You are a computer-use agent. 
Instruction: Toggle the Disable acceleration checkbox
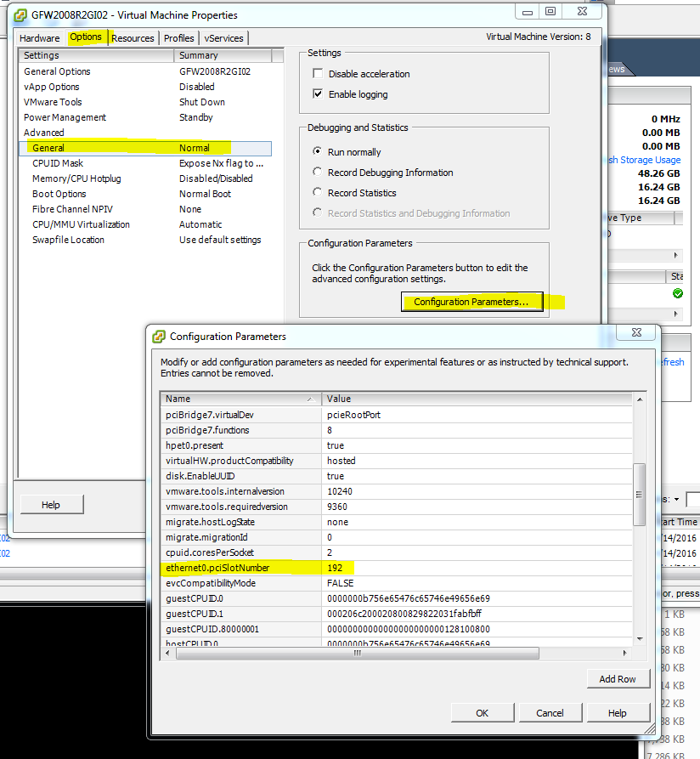[318, 74]
